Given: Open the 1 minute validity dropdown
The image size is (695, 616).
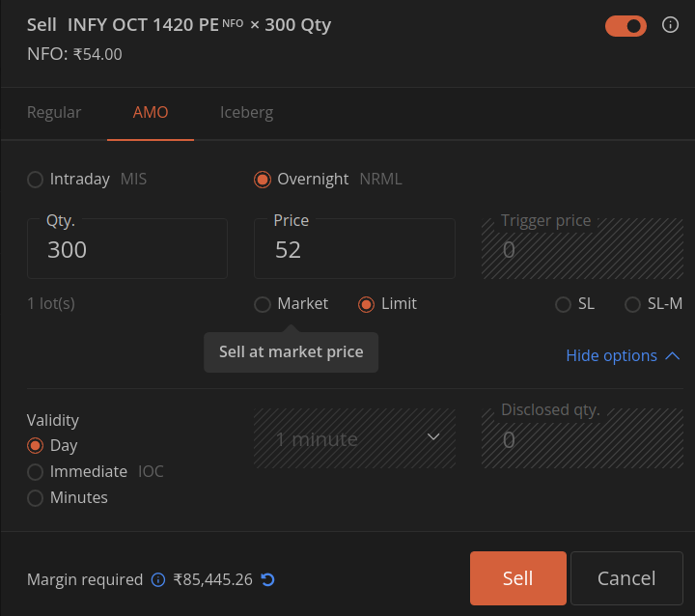Looking at the screenshot, I should pyautogui.click(x=354, y=439).
